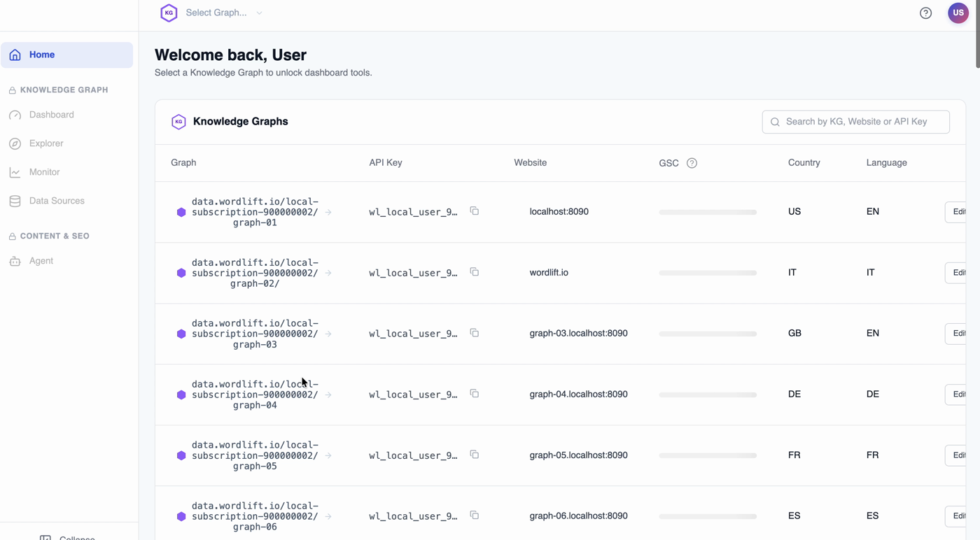This screenshot has width=980, height=540.
Task: Copy API key for graph-05 row
Action: 474,454
